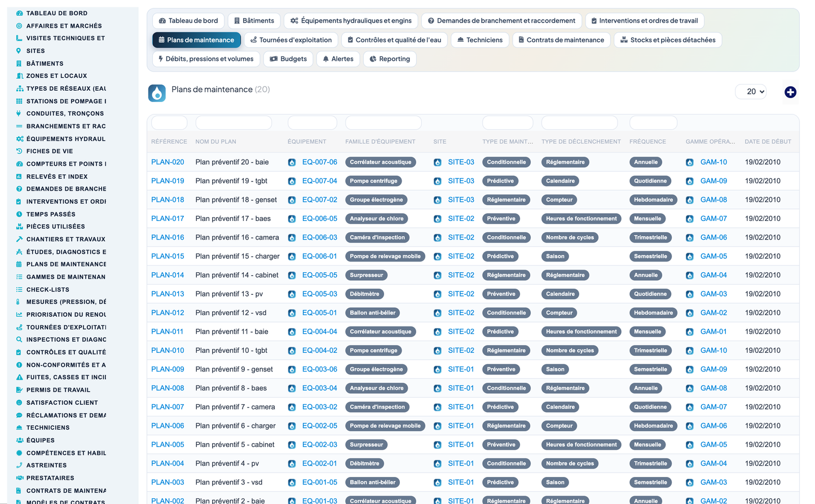
Task: Click the water drop Plans de maintenance logo
Action: (157, 93)
